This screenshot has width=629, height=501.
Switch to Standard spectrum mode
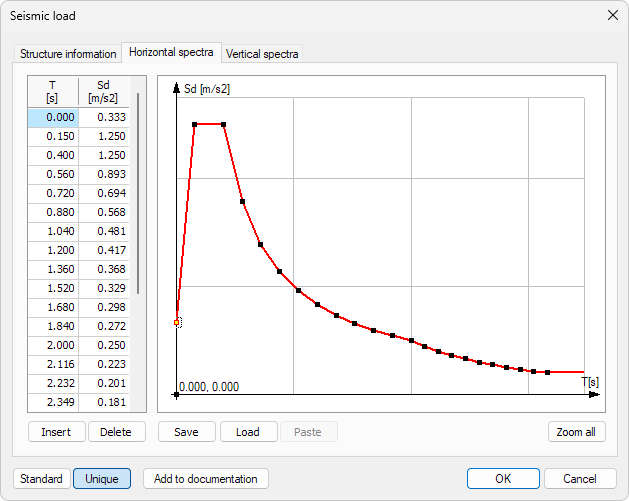[x=42, y=479]
